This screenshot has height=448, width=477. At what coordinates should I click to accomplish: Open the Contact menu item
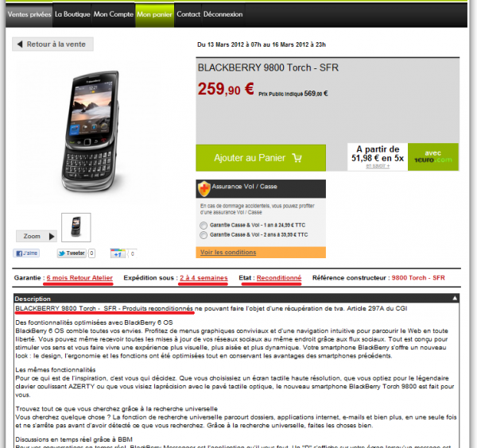pos(188,14)
